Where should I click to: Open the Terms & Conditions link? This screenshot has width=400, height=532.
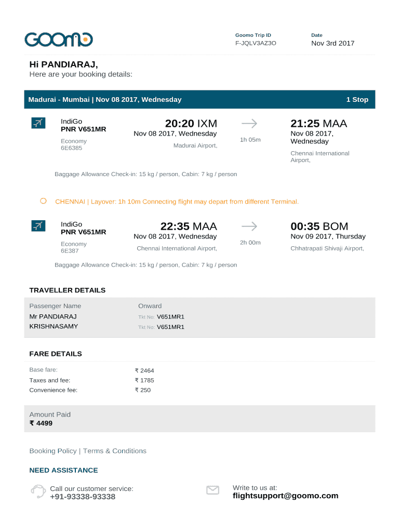click(115, 451)
